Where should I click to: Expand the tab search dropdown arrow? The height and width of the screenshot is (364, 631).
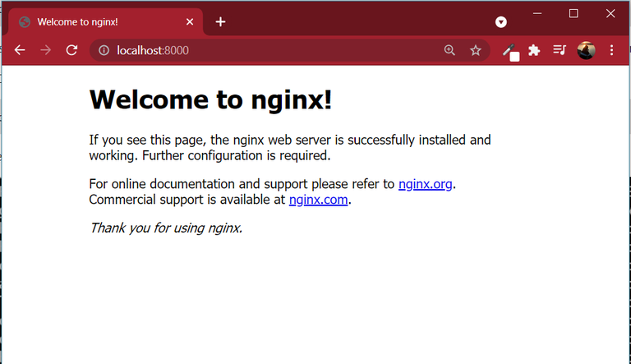point(501,21)
